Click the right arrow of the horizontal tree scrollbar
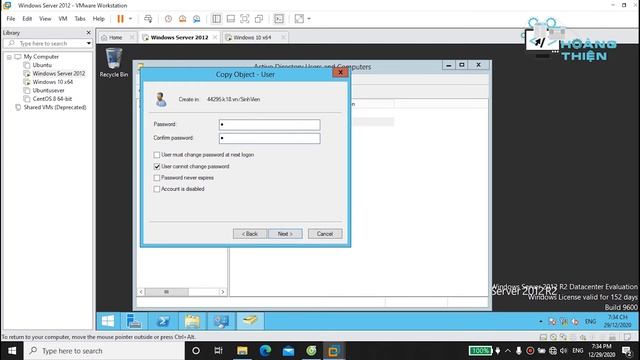This screenshot has height=360, width=640. [x=222, y=292]
